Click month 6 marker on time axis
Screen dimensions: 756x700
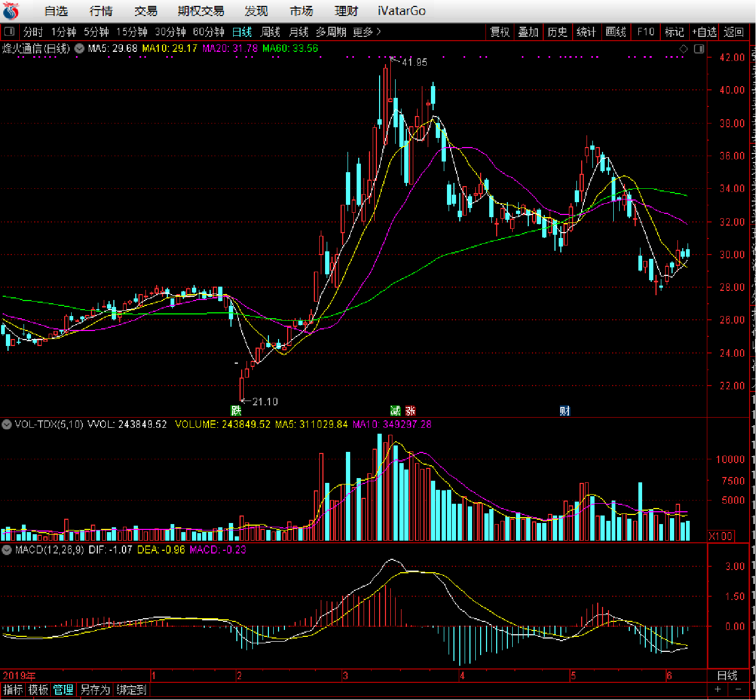pos(669,676)
